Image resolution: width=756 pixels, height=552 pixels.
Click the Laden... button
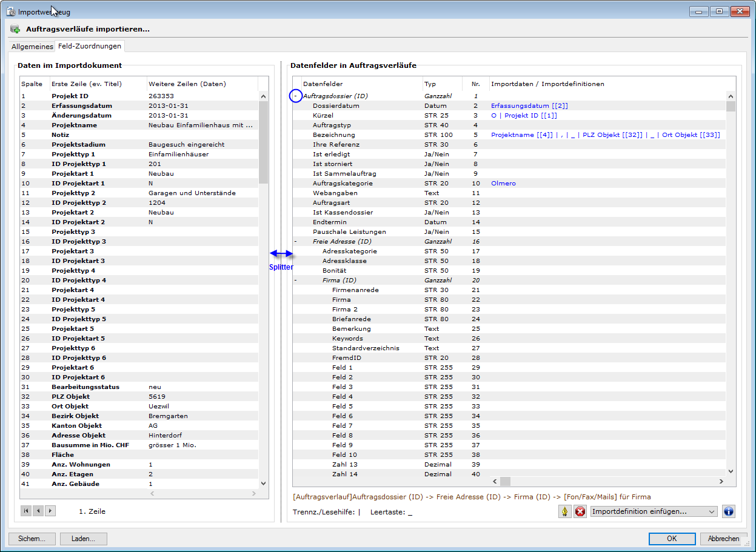[84, 539]
